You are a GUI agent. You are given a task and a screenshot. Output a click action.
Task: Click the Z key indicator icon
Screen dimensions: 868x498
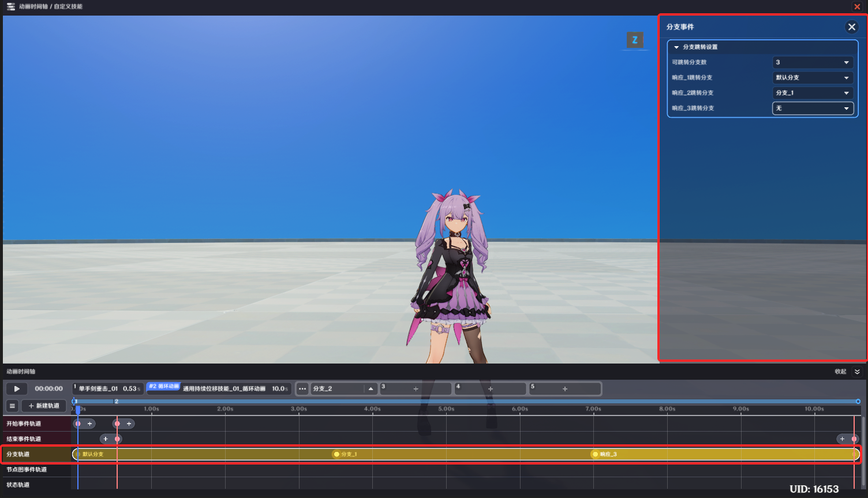coord(634,40)
